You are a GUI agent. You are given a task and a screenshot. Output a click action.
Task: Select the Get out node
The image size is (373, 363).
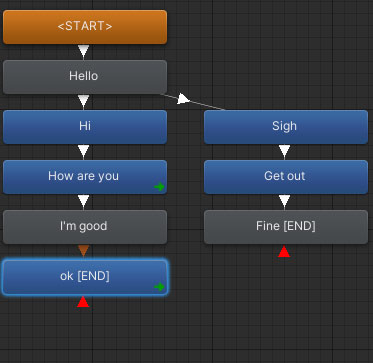(x=286, y=177)
